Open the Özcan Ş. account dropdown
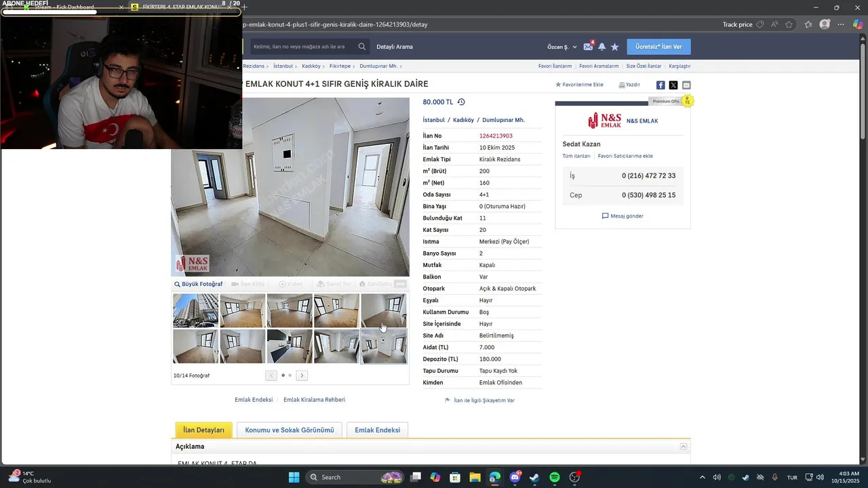 (562, 47)
